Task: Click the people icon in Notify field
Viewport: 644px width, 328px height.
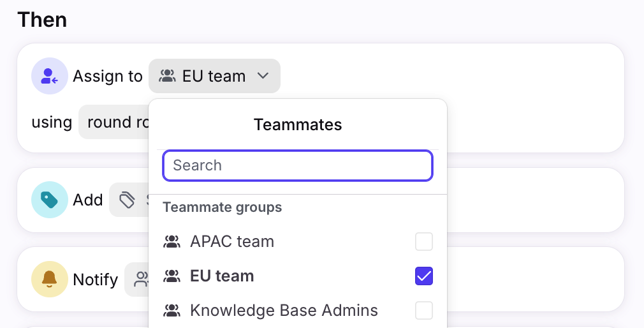Action: [x=141, y=279]
